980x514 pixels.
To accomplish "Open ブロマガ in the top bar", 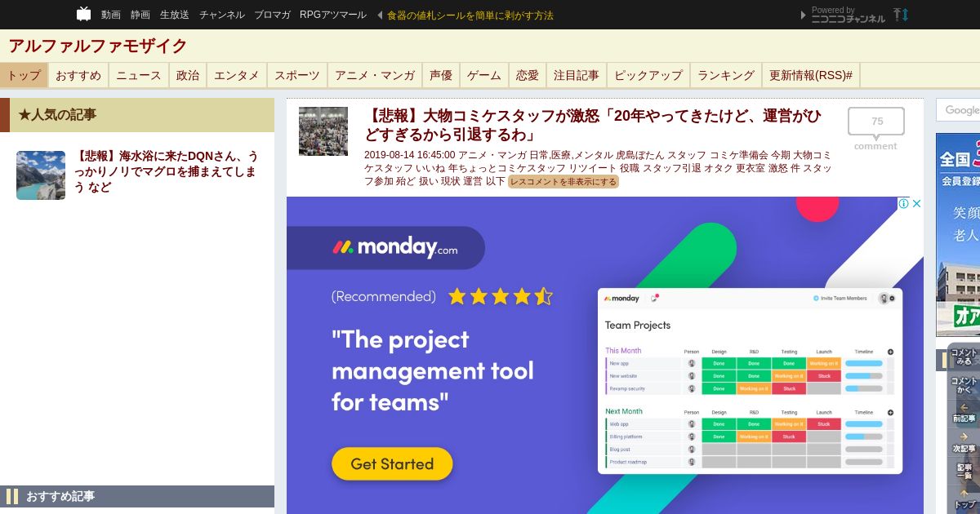I will point(272,15).
